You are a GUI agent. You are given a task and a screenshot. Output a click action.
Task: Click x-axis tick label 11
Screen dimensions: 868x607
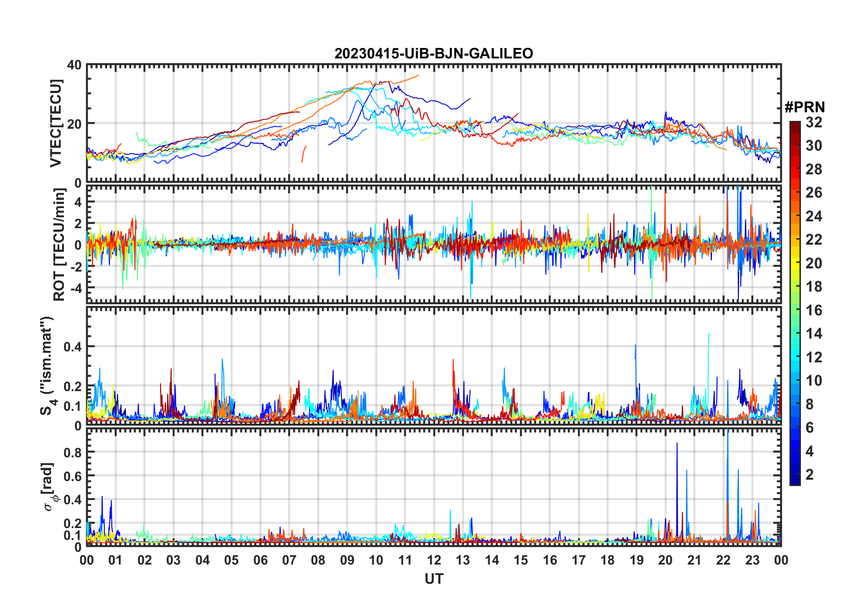coord(405,560)
